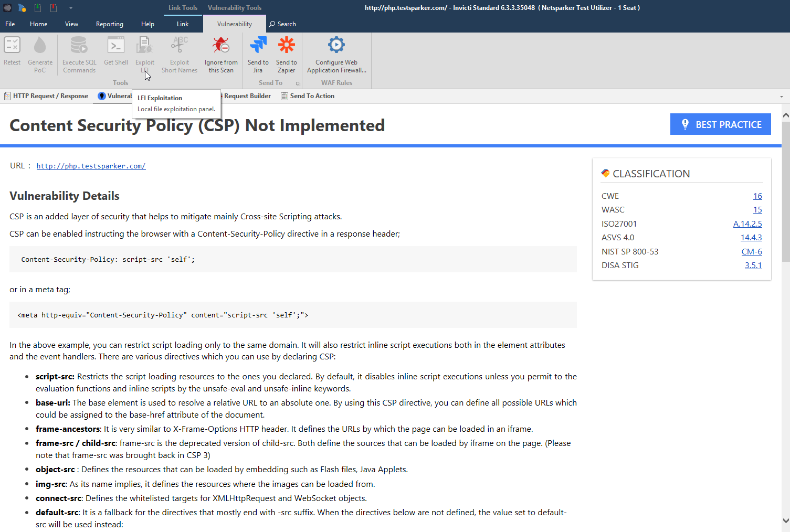790x532 pixels.
Task: Click the green import quick-access icon
Action: click(38, 8)
